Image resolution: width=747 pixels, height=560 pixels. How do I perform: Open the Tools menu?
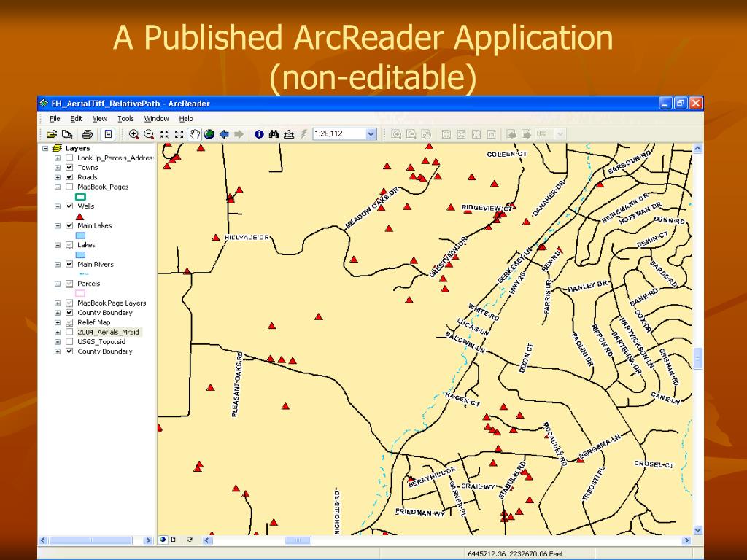coord(125,119)
